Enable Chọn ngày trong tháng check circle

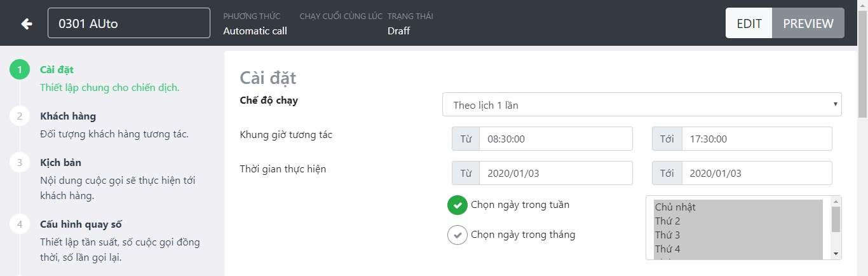pos(458,235)
